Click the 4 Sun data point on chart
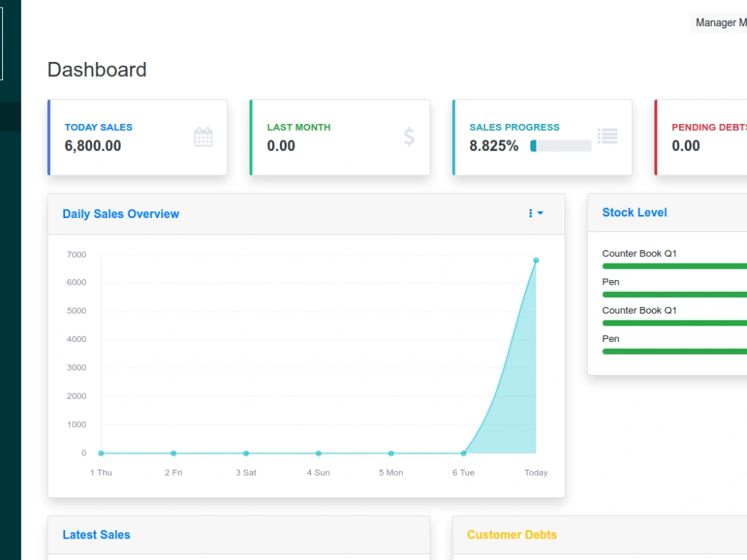747x560 pixels. coord(319,453)
